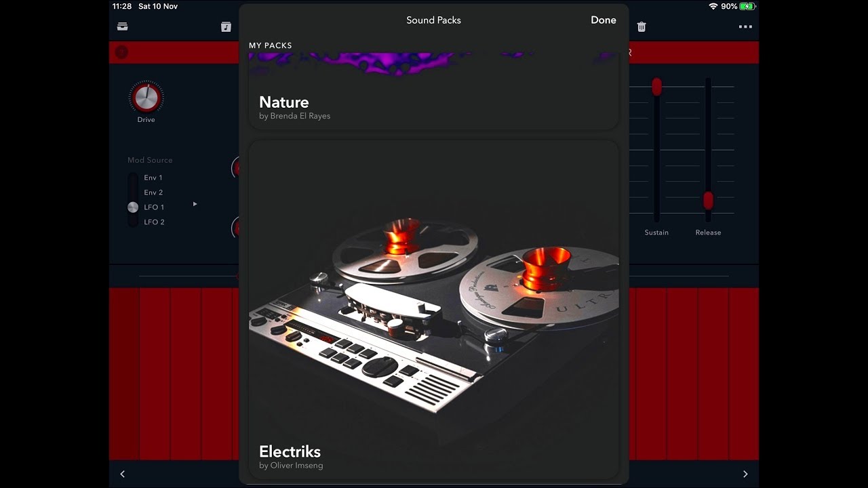Click 'by Brenda El Rayes' author text
868x488 pixels.
click(x=294, y=116)
